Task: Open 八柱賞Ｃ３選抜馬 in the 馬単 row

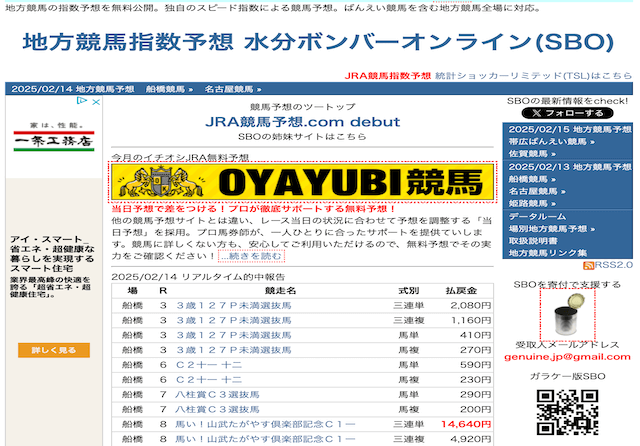Action: pos(218,395)
